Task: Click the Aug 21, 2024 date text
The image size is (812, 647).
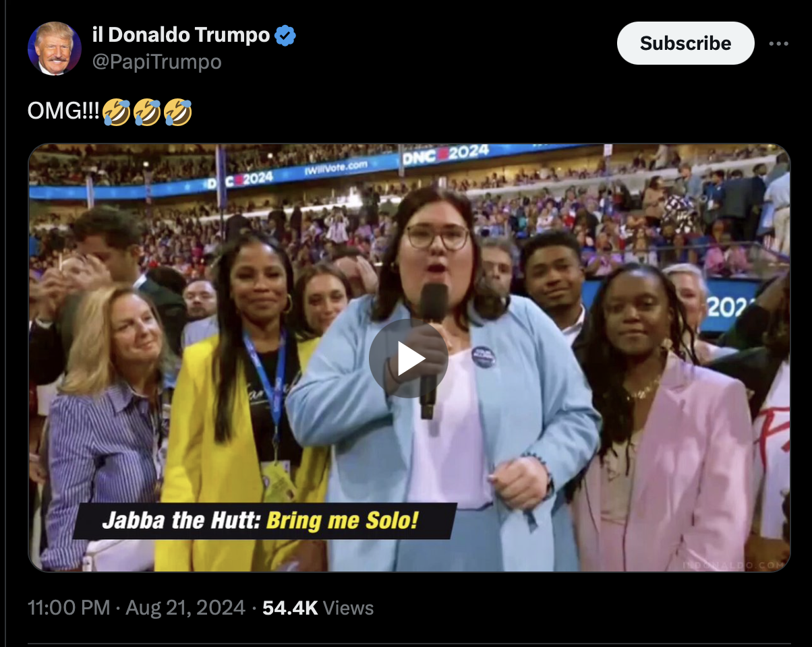Action: 185,608
